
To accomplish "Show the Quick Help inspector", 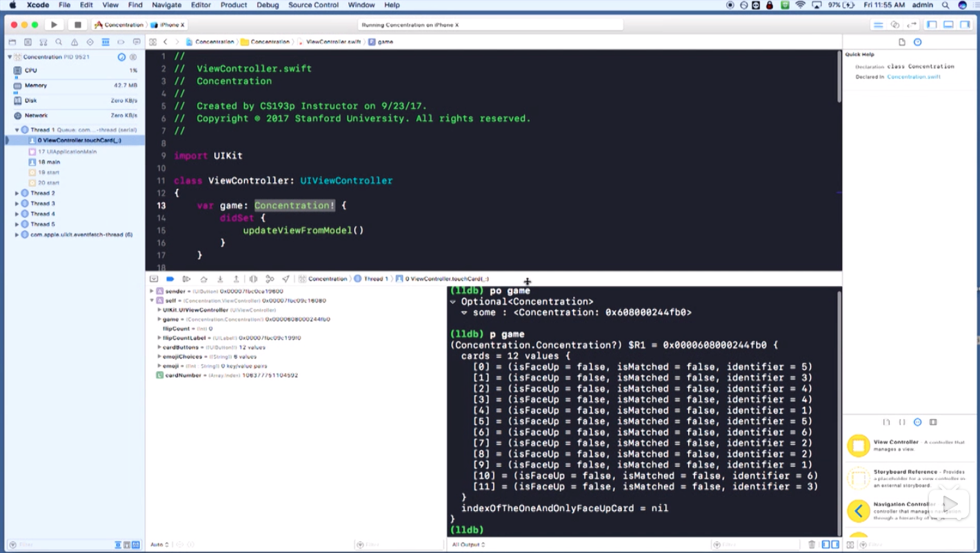I will (918, 42).
